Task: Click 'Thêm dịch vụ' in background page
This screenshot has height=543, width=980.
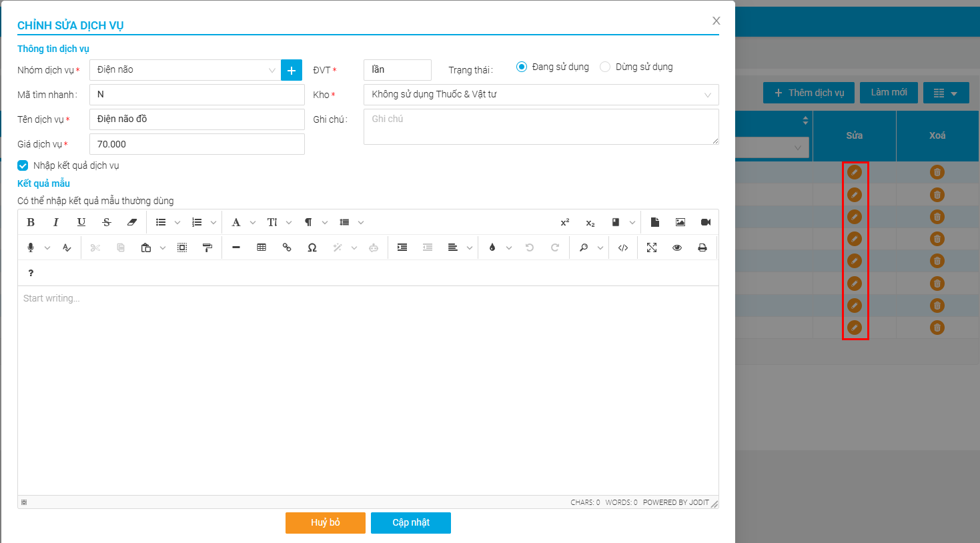Action: (x=809, y=93)
